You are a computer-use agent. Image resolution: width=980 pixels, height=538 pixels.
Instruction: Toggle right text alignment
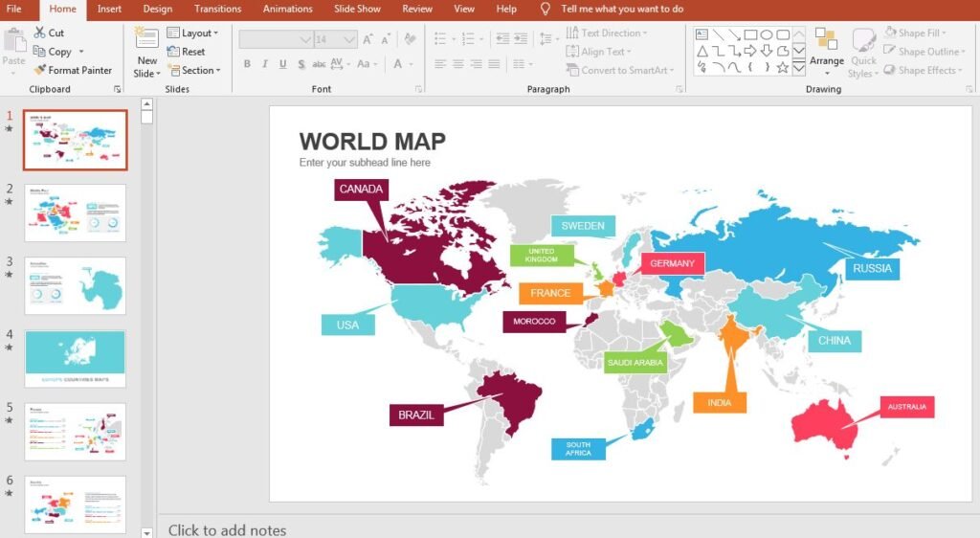(477, 64)
